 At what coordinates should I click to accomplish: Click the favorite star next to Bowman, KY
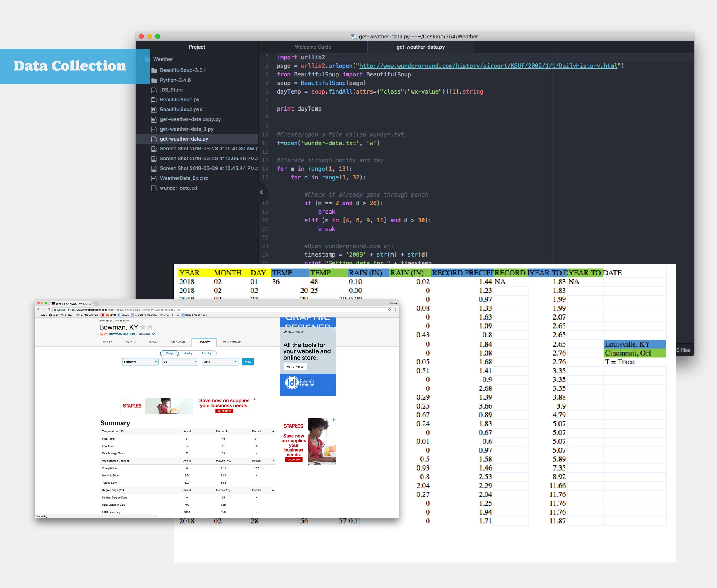[x=143, y=327]
